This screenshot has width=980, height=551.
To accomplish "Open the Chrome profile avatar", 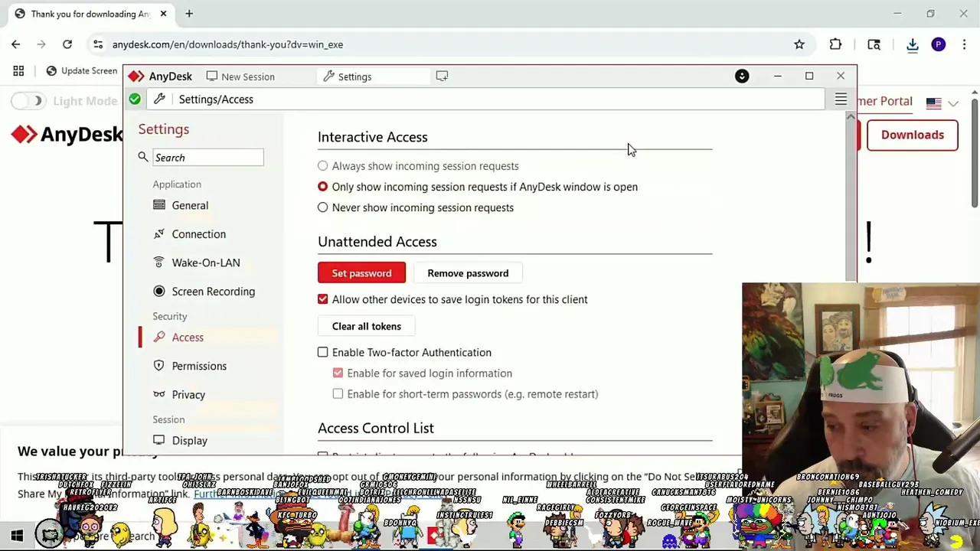I will (x=939, y=44).
